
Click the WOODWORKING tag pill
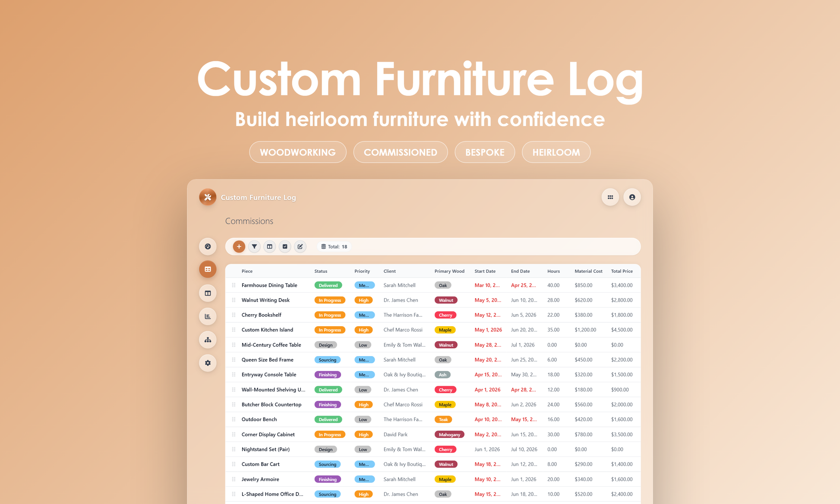[298, 152]
